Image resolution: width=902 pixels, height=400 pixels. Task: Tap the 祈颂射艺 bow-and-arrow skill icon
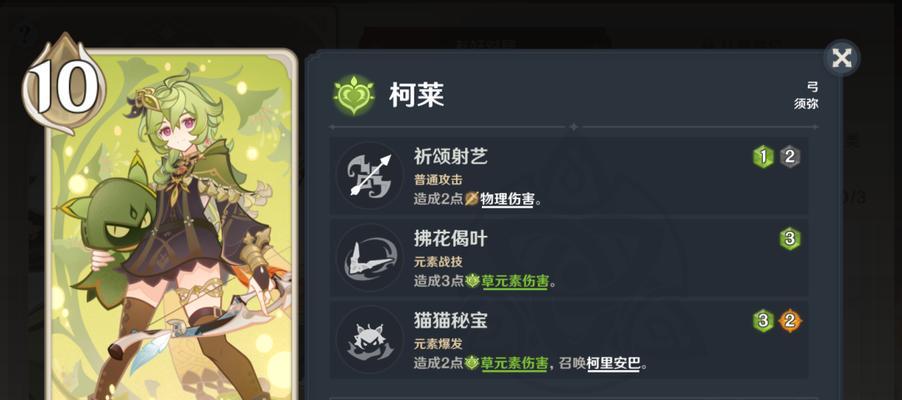[x=369, y=176]
